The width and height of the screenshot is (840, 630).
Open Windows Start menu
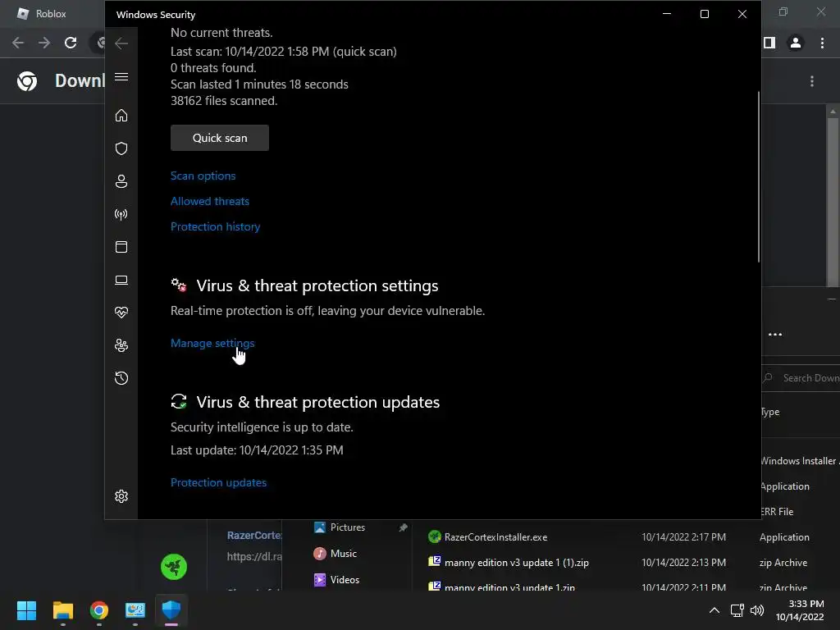point(26,610)
